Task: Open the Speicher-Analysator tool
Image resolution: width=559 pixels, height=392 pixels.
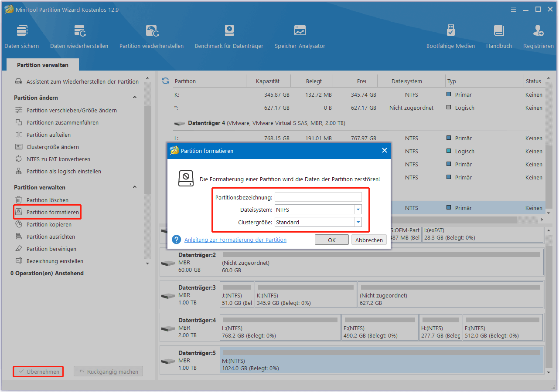Action: 300,37
